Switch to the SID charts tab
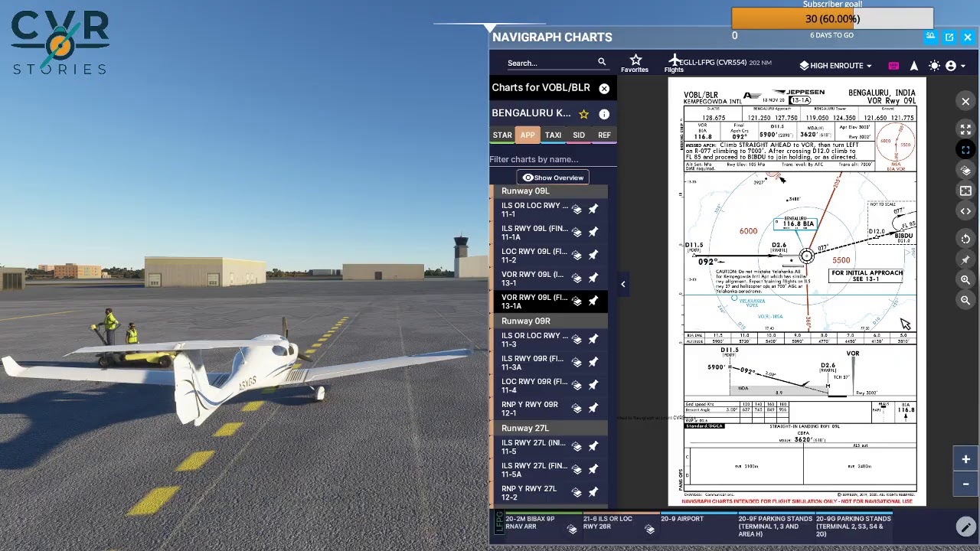Image resolution: width=980 pixels, height=551 pixels. pyautogui.click(x=579, y=135)
